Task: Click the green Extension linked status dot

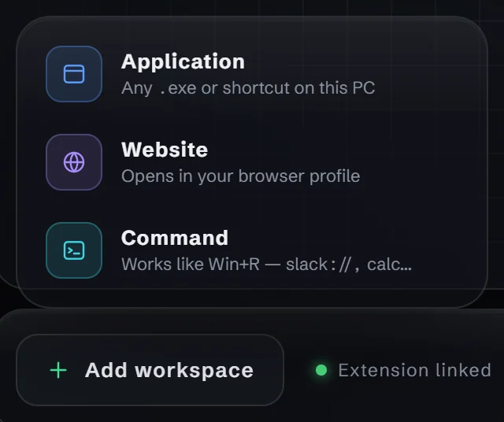Action: tap(321, 370)
